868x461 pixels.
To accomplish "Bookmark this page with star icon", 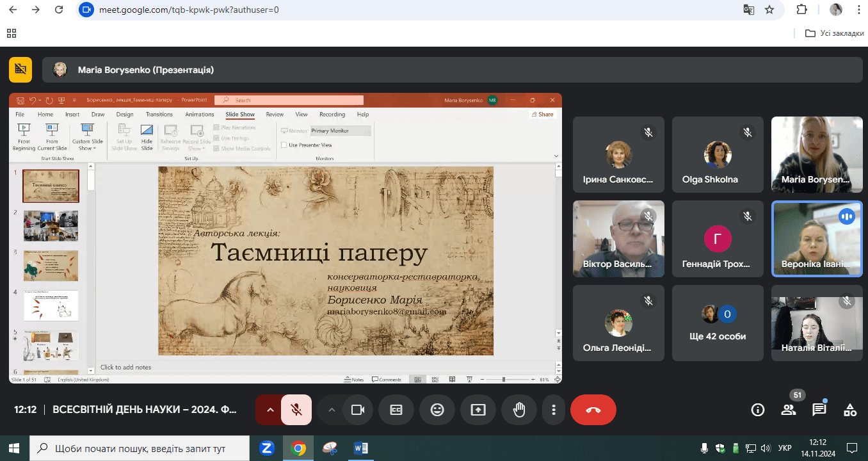I will 769,10.
